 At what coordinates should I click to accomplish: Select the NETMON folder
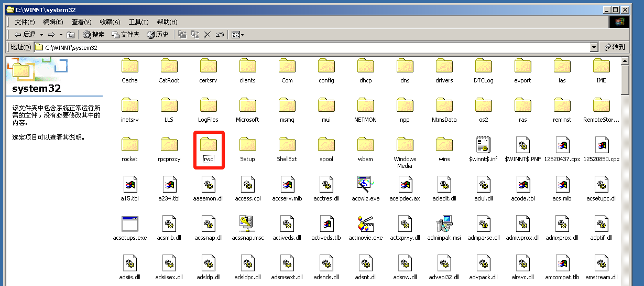[x=365, y=110]
